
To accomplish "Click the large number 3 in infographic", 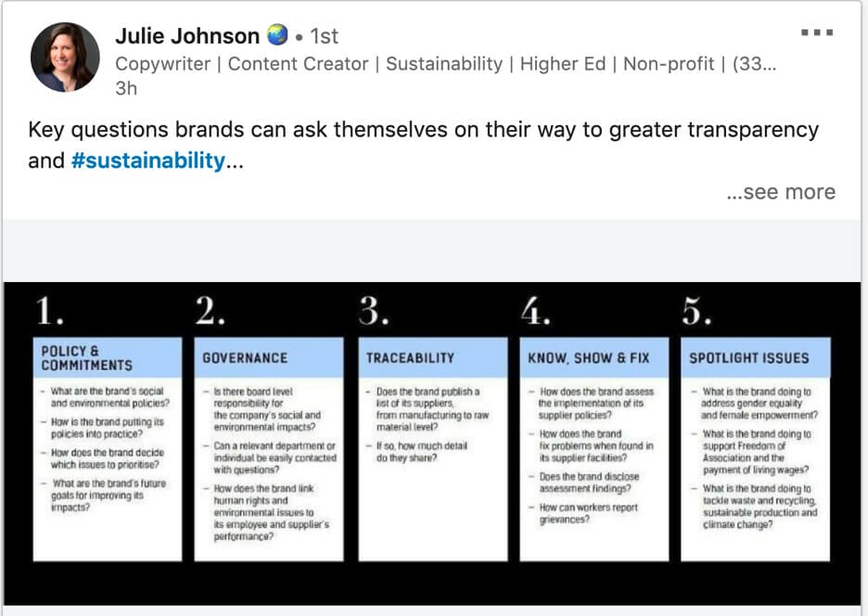I will pyautogui.click(x=374, y=312).
